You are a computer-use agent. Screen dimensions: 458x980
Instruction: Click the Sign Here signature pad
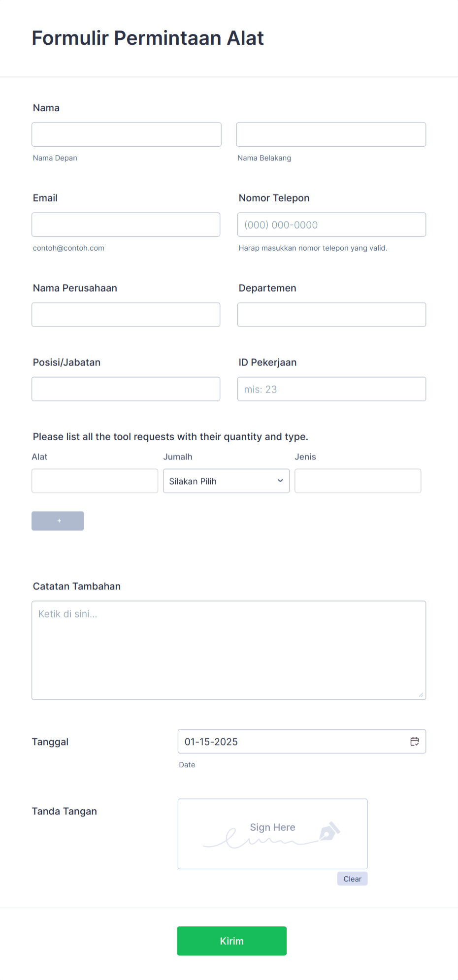click(272, 834)
